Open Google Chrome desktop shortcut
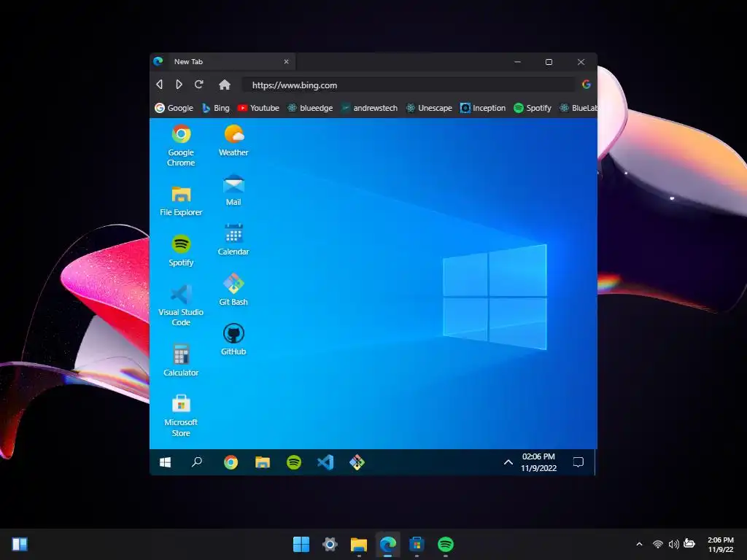The image size is (747, 560). [x=181, y=146]
